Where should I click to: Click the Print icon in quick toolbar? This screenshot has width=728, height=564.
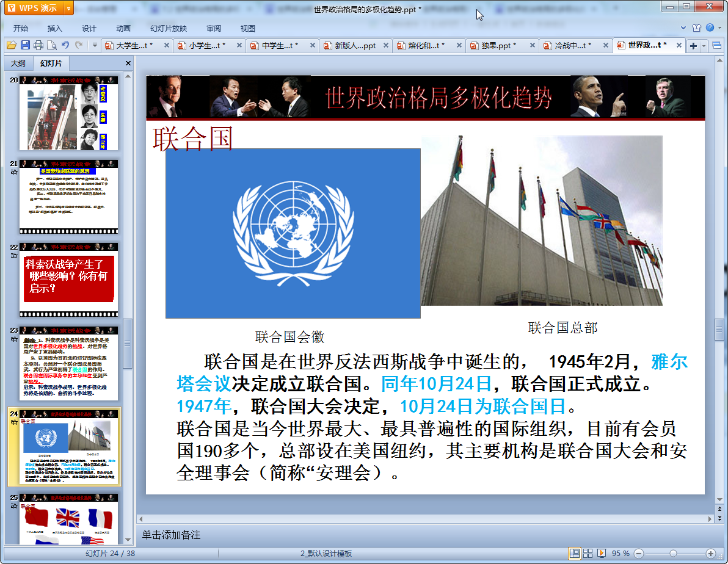point(38,45)
